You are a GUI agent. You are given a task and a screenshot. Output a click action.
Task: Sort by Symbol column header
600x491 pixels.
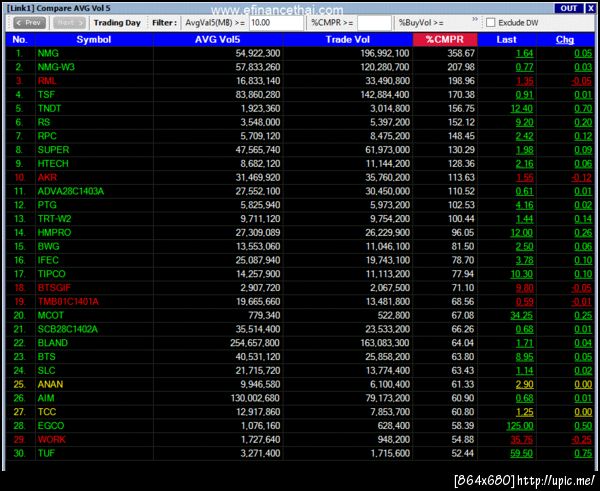94,40
